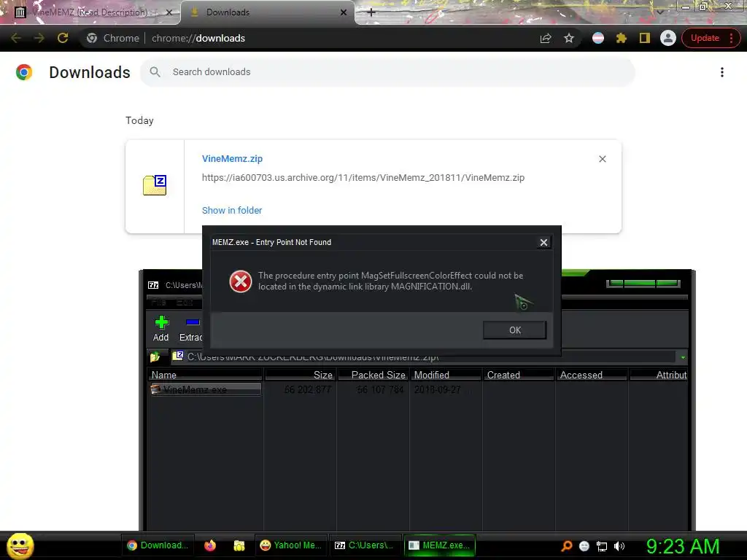Sort by Modified column
The image size is (747, 560).
(x=446, y=375)
